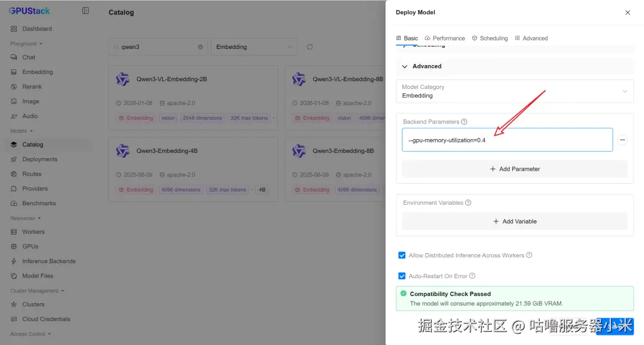
Task: Open the Qwen3-VL-Embedding-2B model card
Action: (x=193, y=97)
